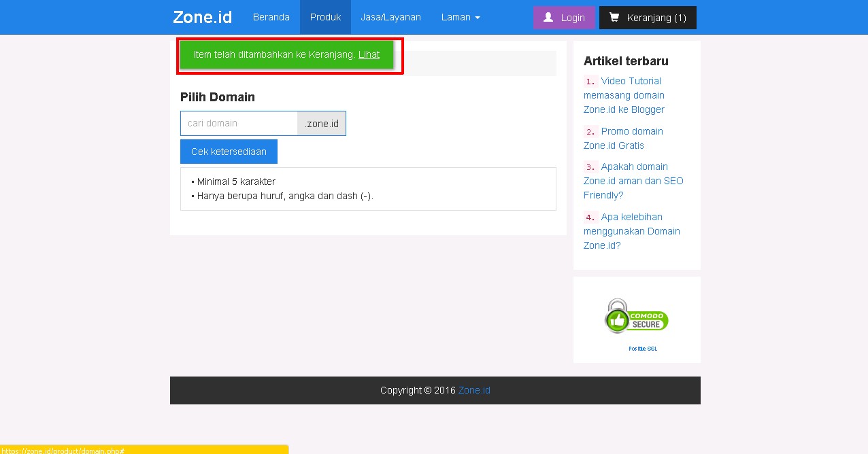
Task: Click the shopping cart icon
Action: click(614, 18)
